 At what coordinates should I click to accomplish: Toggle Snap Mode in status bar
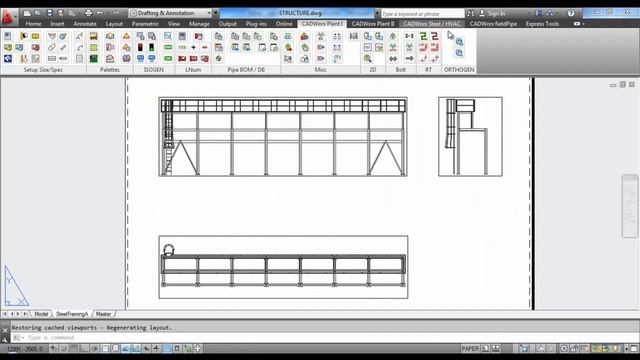[64, 349]
